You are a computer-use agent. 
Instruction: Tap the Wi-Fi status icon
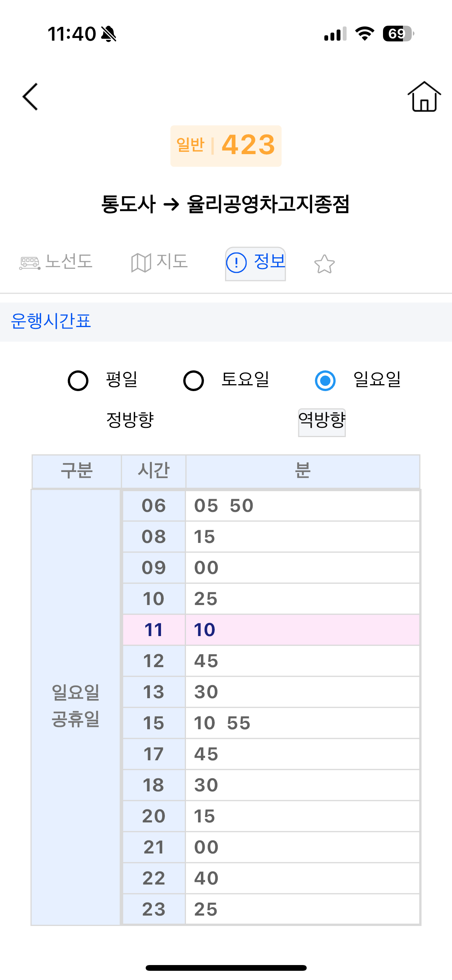[x=365, y=34]
